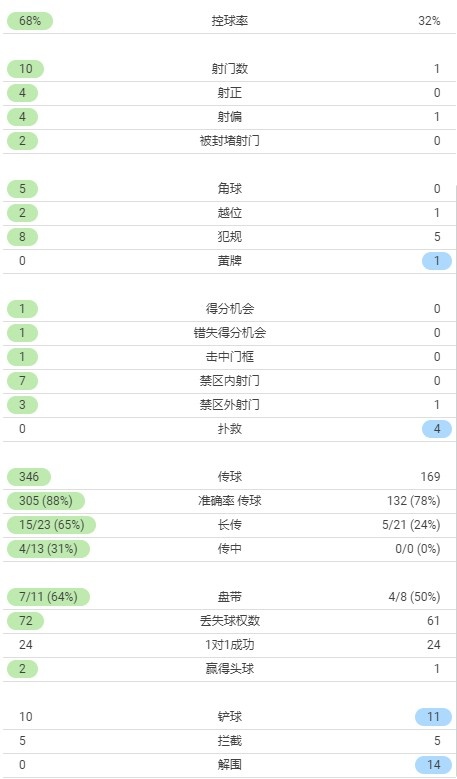Select the 扑救 stat label
The height and width of the screenshot is (779, 457).
pyautogui.click(x=229, y=429)
